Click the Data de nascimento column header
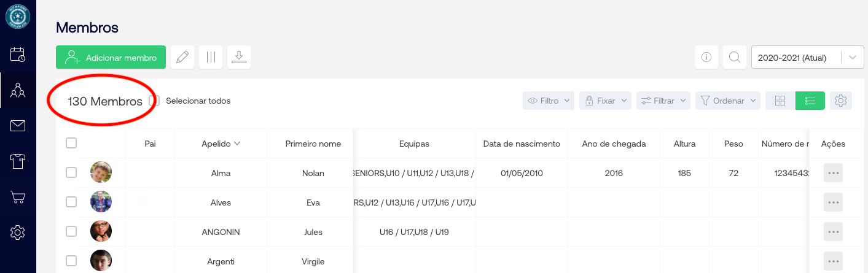Screen dimensions: 868x273 coord(522,144)
